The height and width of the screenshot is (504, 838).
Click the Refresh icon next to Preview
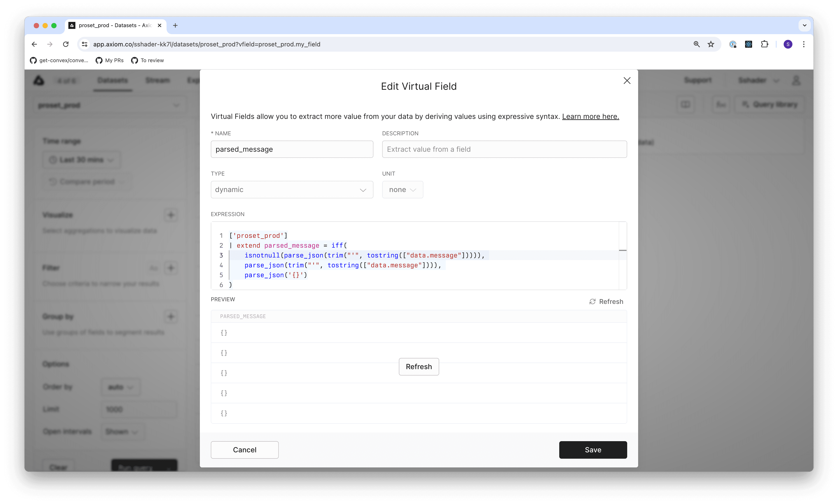(x=593, y=301)
